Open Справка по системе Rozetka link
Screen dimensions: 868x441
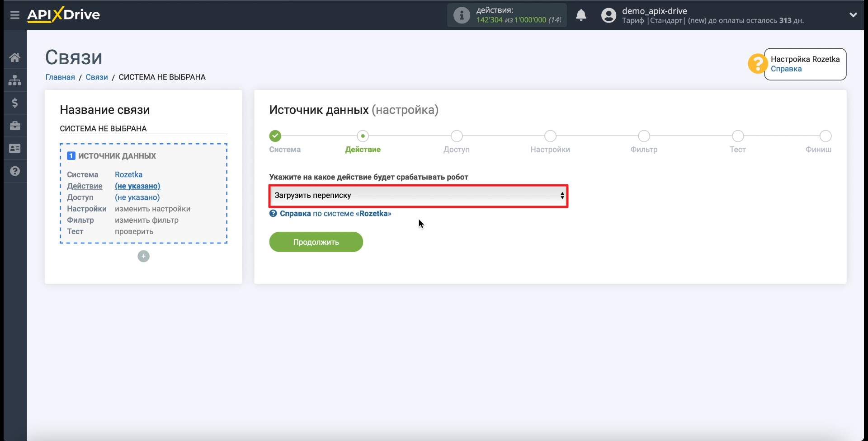point(335,214)
